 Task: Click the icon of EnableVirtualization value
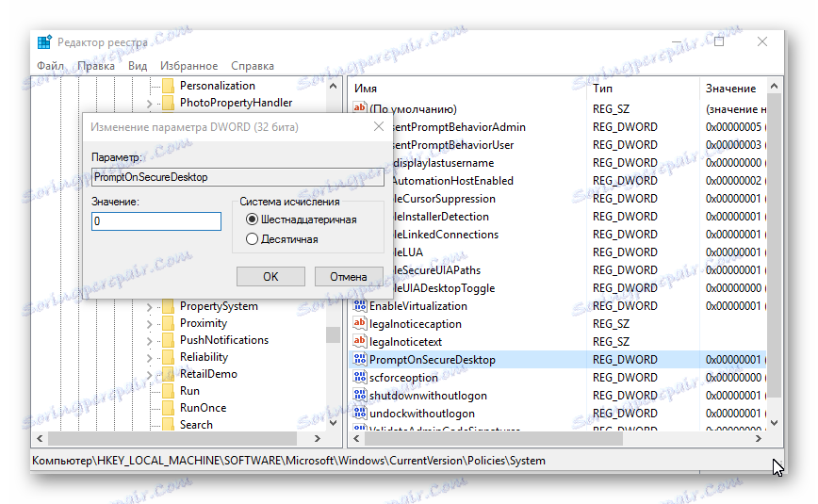(x=359, y=305)
